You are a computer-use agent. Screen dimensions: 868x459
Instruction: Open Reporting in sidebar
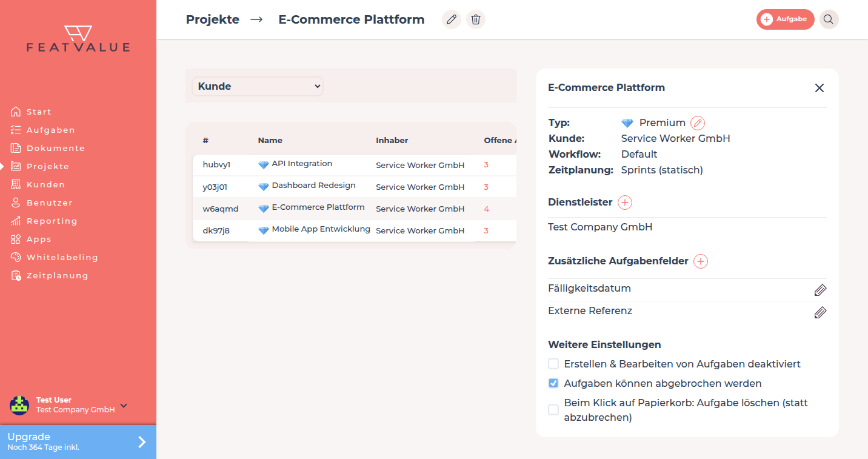pyautogui.click(x=52, y=221)
